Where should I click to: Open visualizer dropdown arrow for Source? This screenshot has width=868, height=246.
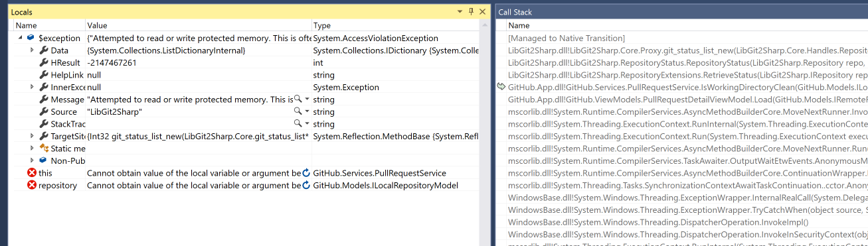coord(307,112)
